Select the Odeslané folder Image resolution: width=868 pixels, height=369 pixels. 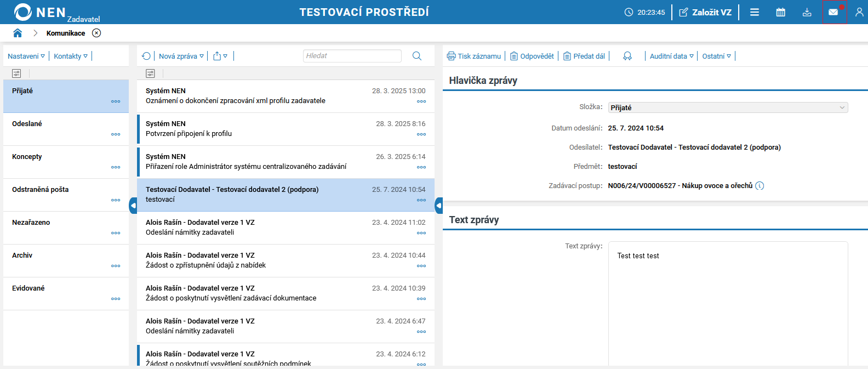27,124
